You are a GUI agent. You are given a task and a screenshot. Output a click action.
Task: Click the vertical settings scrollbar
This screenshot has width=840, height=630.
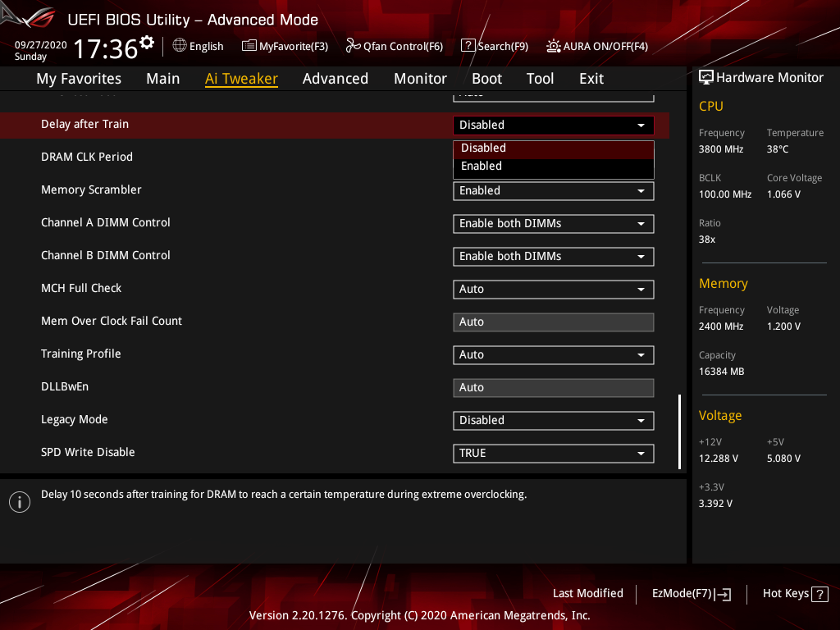(x=679, y=431)
